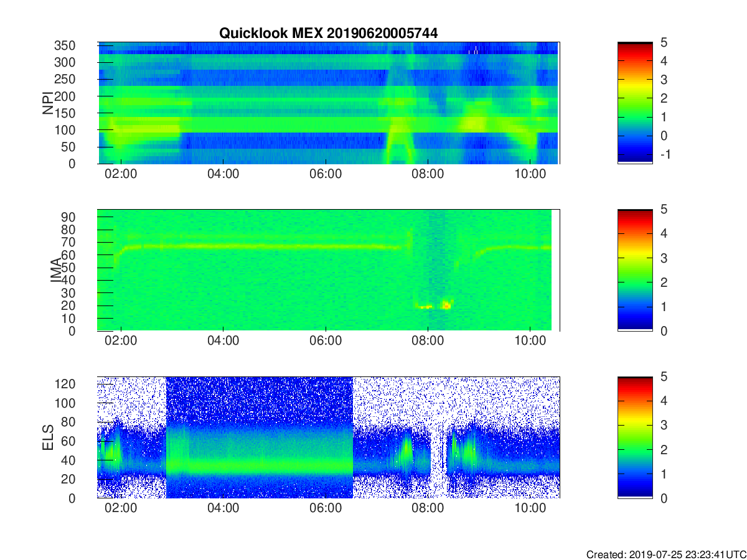Viewport: 747px width, 560px height.
Task: Select the NPI y-axis label
Action: point(47,103)
